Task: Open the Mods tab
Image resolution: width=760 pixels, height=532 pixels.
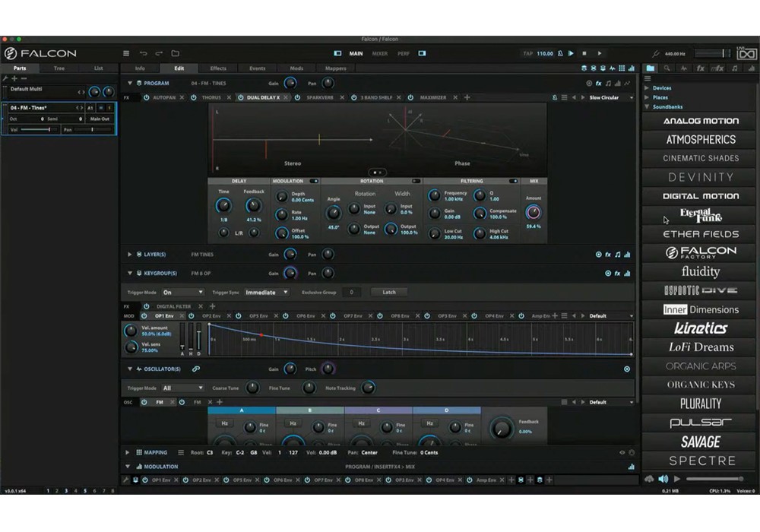Action: [296, 68]
